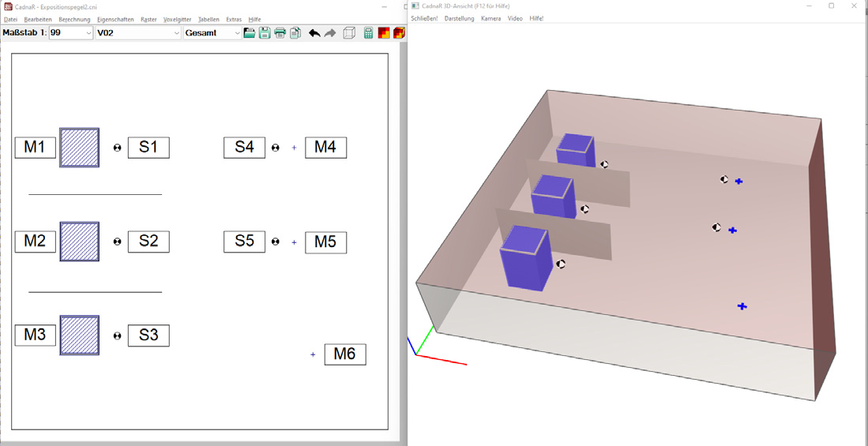Select partition wall line between M1 and M2
868x446 pixels.
(x=96, y=195)
